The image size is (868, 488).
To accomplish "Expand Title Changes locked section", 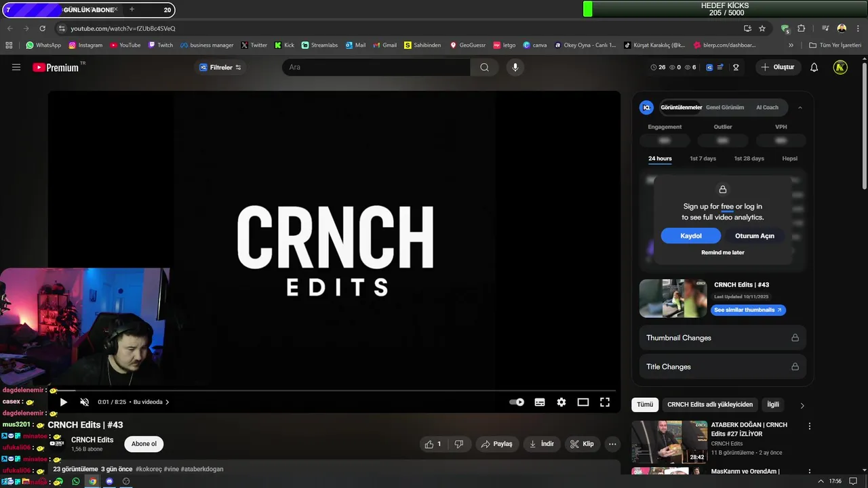I will (x=722, y=367).
